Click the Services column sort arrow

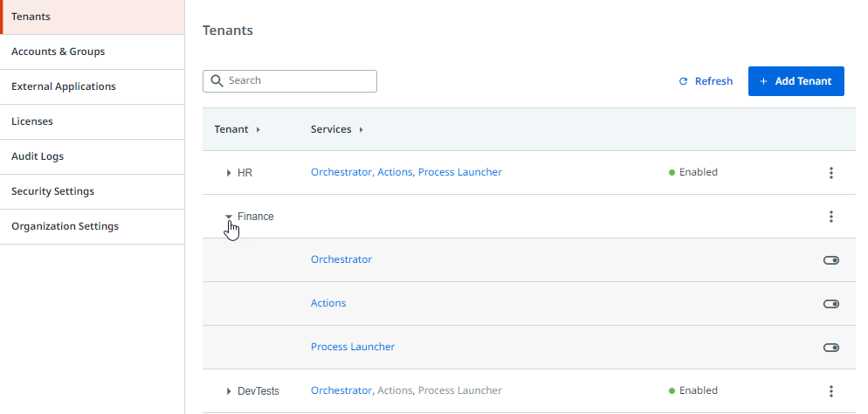coord(361,129)
